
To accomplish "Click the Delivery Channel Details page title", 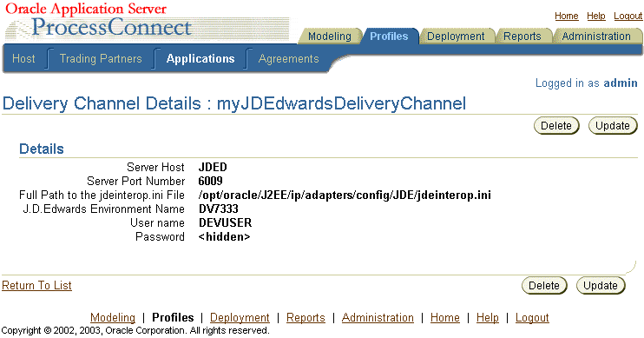I will click(234, 103).
